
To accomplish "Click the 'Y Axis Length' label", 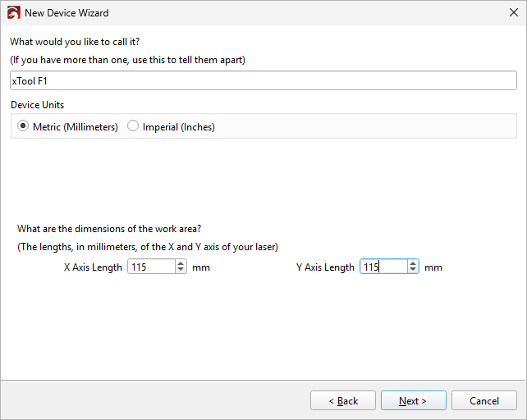I will click(x=325, y=267).
